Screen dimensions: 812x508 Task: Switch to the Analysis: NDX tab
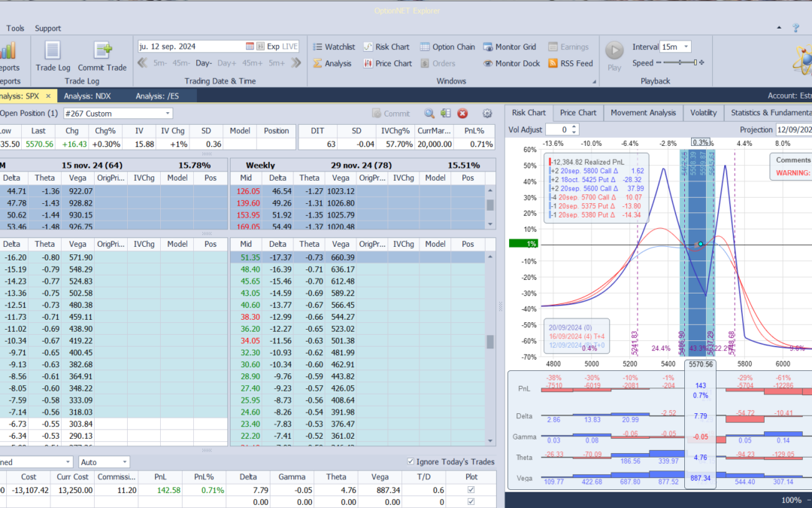(x=88, y=96)
